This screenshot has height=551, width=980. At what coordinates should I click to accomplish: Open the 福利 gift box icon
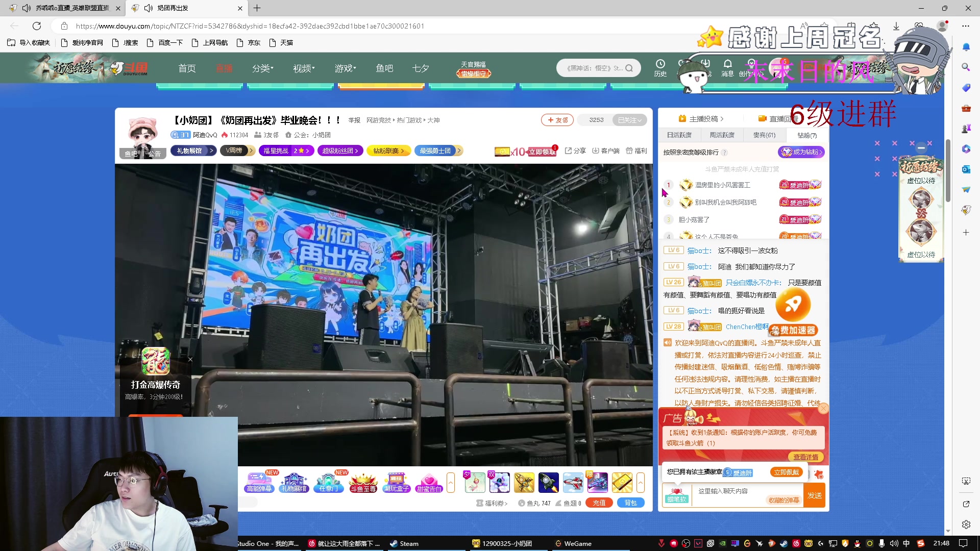(x=636, y=151)
